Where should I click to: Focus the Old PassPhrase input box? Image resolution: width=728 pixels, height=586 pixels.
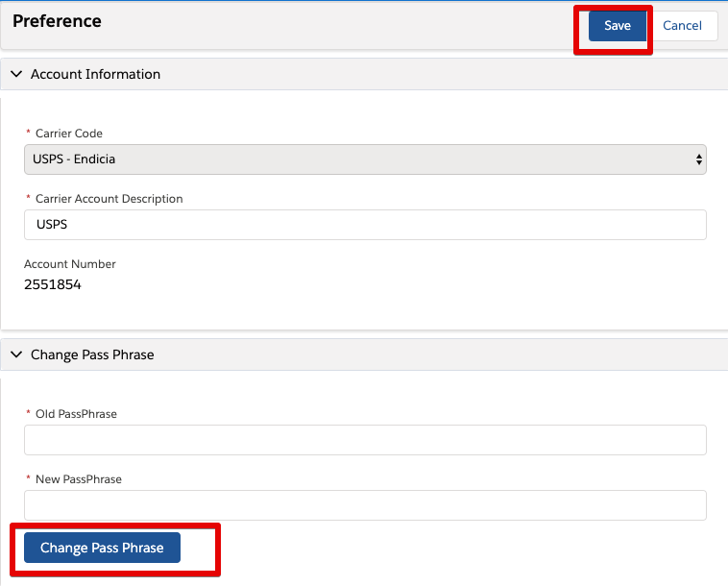click(365, 440)
